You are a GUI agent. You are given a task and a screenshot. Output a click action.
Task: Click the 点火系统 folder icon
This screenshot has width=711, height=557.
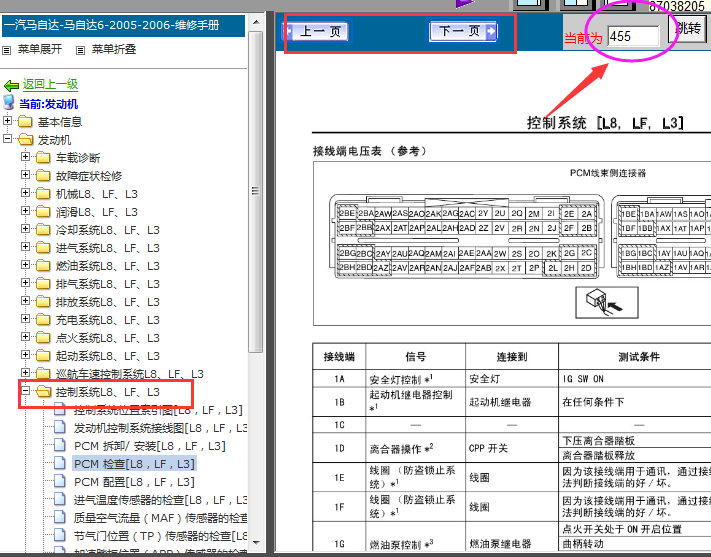pos(43,337)
